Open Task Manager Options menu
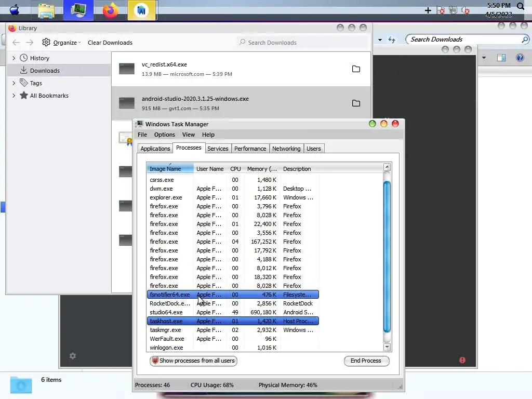 165,135
